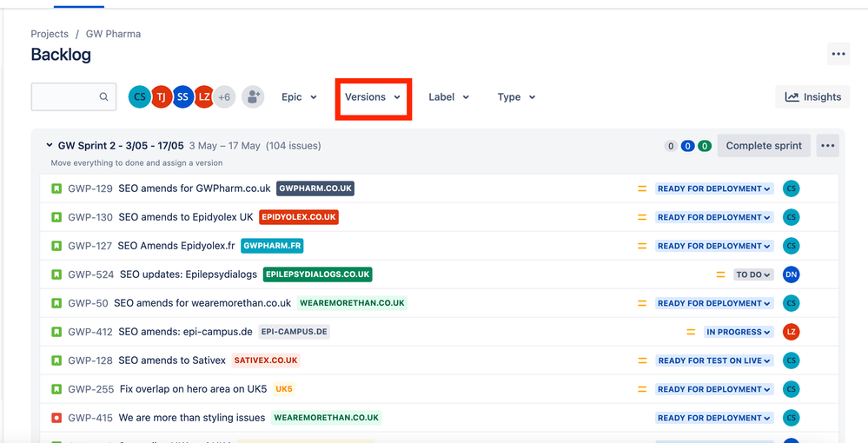Click the green done count badge
The width and height of the screenshot is (868, 443).
[x=704, y=146]
